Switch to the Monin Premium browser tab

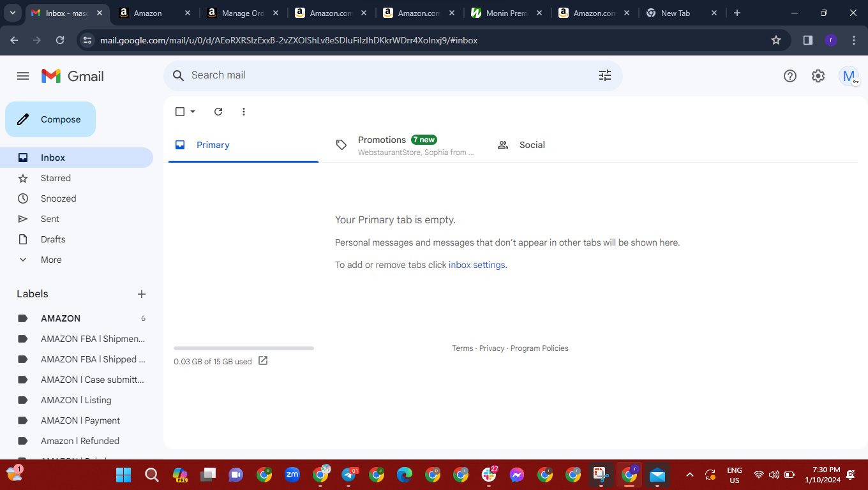click(x=506, y=13)
